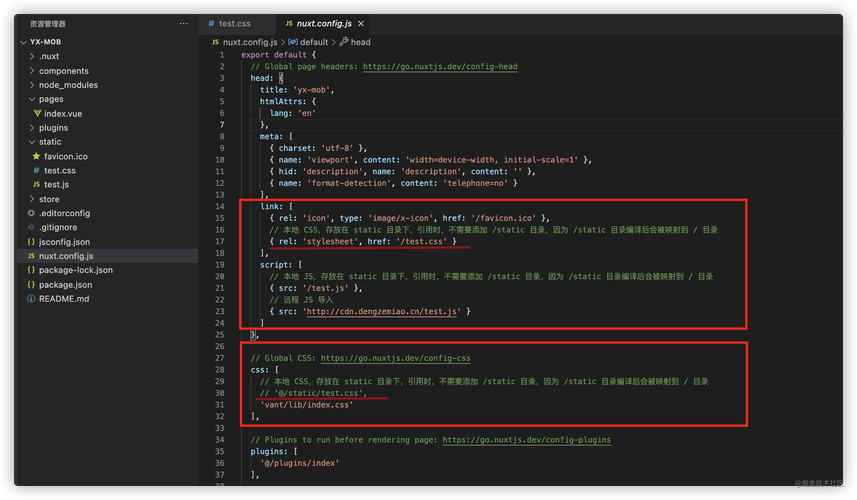
Task: Click the '@/plugins/index' string on line 36
Action: (300, 463)
